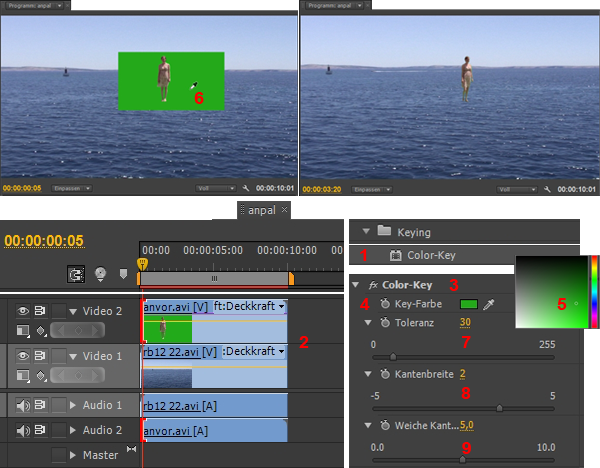Click the snap magnet icon in timeline

[x=76, y=273]
